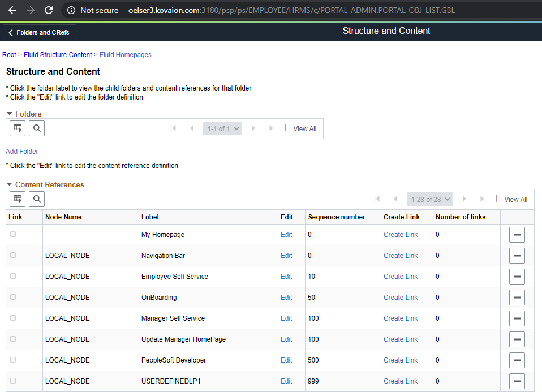
Task: Check the Link box for OnBoarding
Action: tap(13, 297)
